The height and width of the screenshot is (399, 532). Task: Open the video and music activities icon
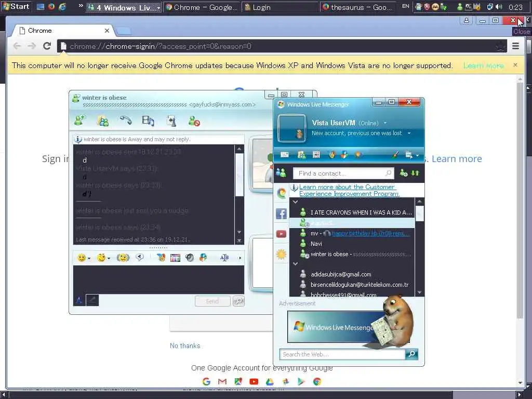148,121
